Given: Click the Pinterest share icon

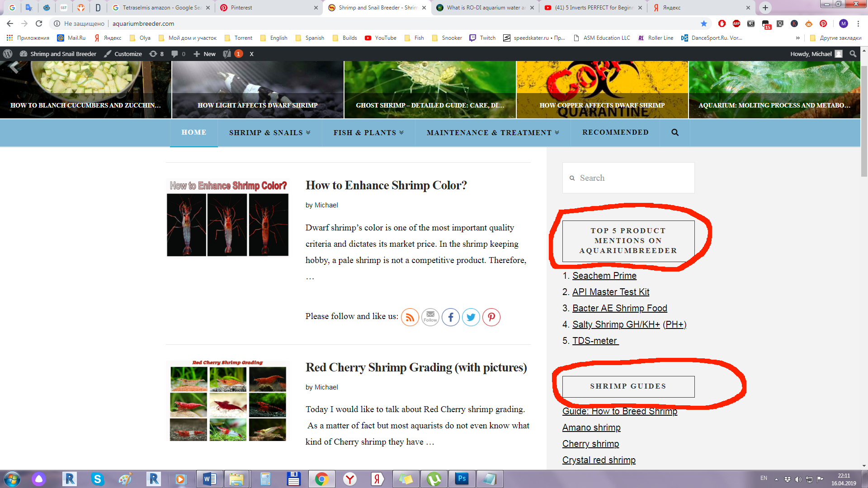Looking at the screenshot, I should 491,317.
